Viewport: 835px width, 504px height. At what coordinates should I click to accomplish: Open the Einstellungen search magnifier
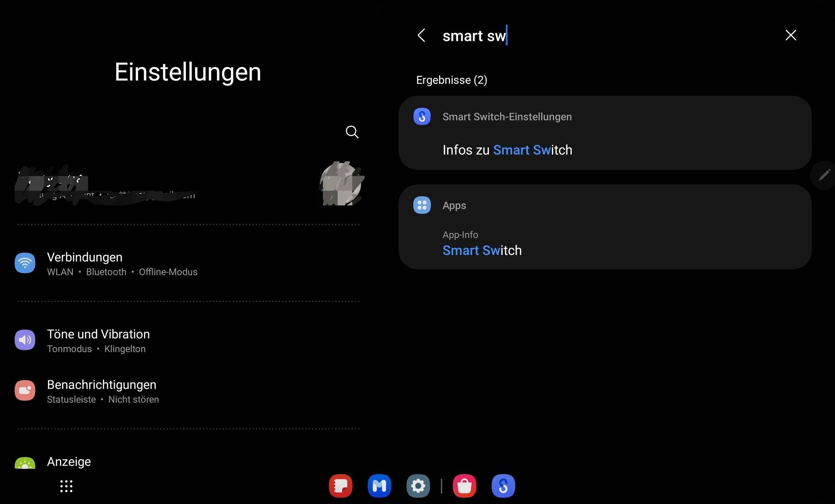[x=352, y=132]
